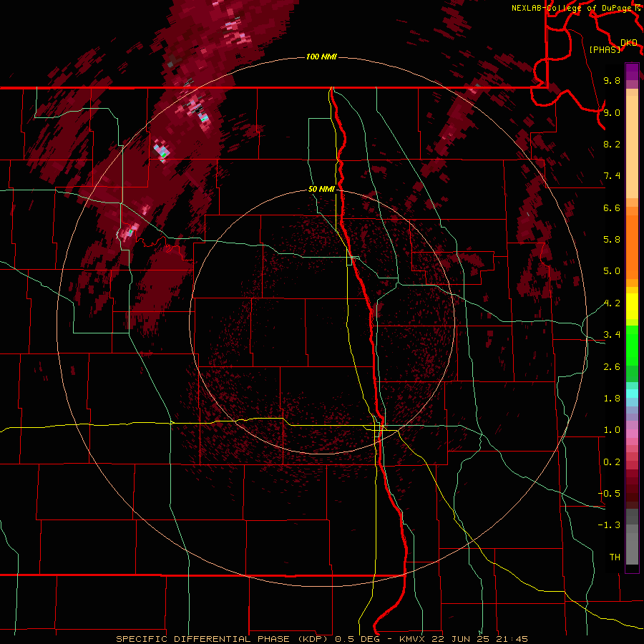
Task: Click the dark purple top of color bar
Action: tap(632, 72)
